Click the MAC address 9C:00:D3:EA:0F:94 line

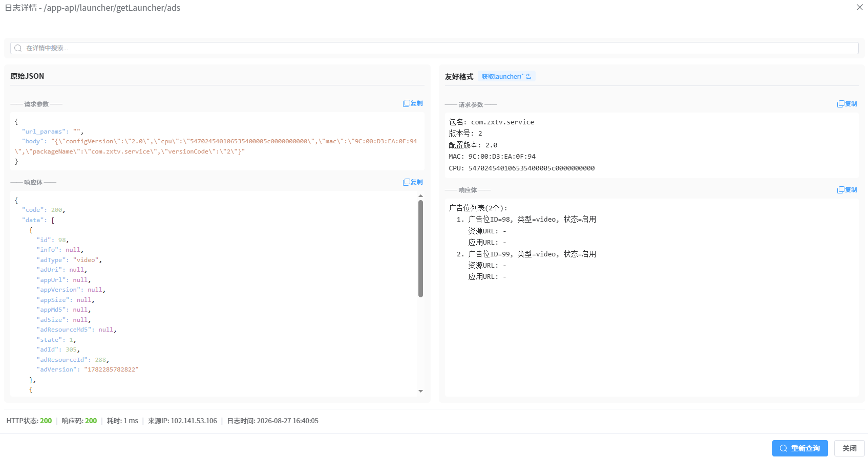[492, 157]
